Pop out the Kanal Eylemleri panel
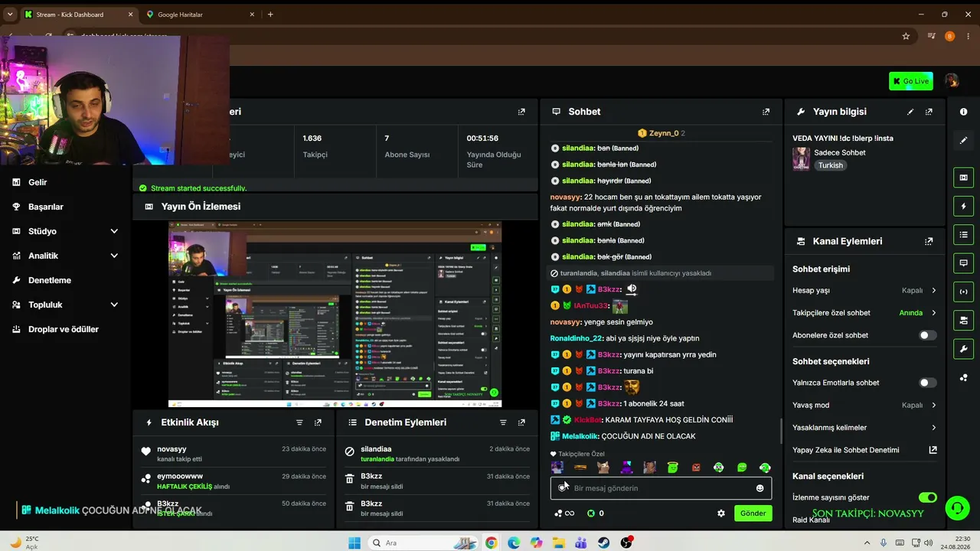980x551 pixels. coord(929,241)
